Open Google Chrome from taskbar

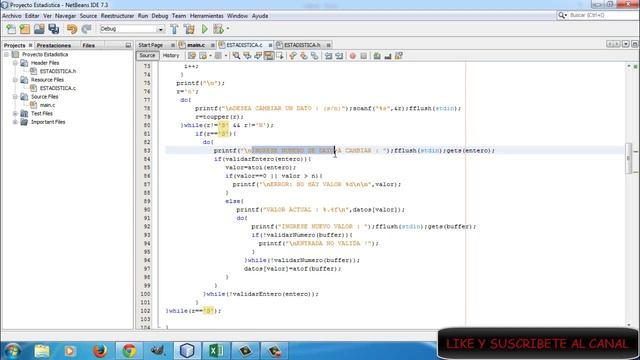tap(129, 351)
